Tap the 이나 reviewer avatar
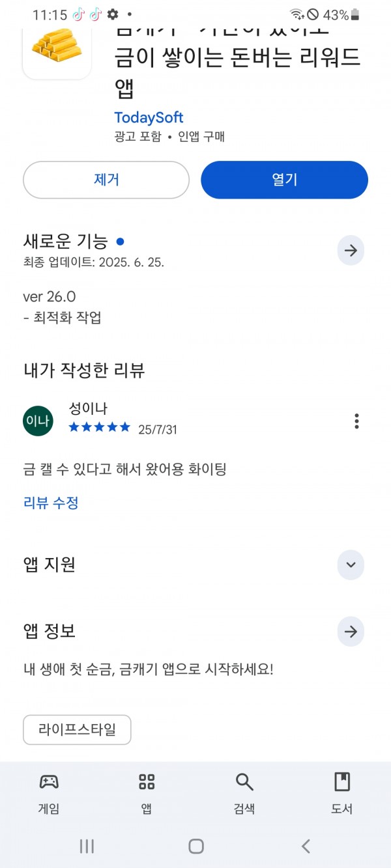This screenshot has height=868, width=391. (38, 421)
